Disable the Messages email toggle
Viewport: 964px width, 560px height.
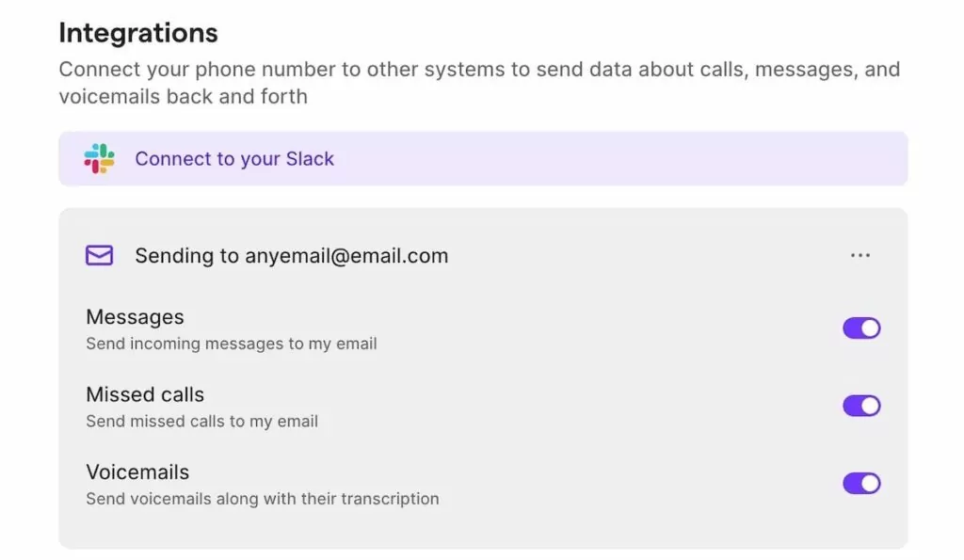coord(861,328)
